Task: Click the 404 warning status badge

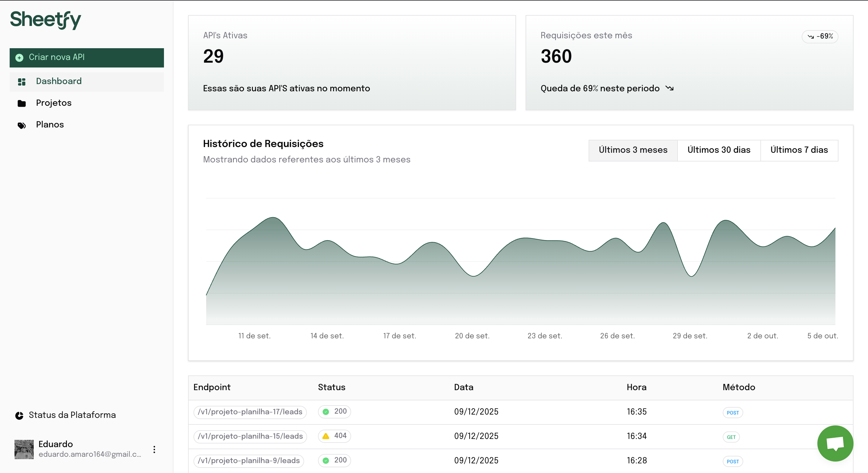Action: (334, 436)
